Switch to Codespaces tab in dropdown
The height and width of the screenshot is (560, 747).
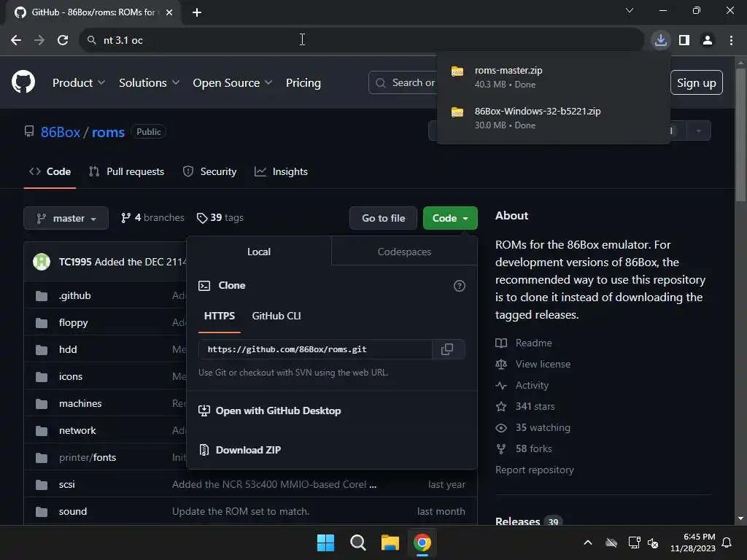tap(404, 252)
